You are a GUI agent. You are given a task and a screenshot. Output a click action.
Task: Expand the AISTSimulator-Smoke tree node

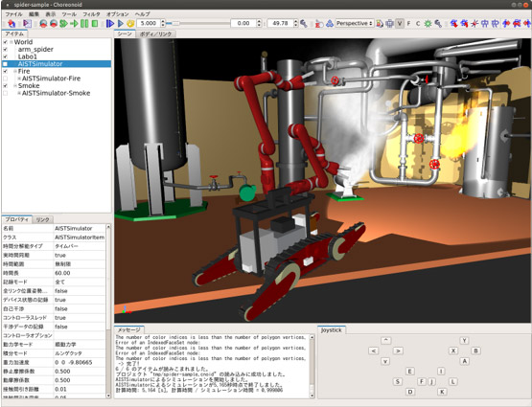19,93
